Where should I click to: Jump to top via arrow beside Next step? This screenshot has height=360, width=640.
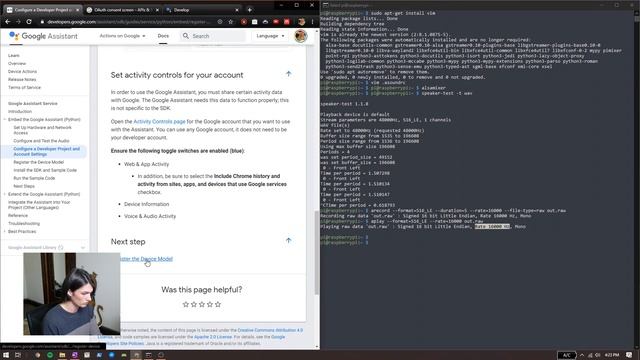pyautogui.click(x=289, y=240)
